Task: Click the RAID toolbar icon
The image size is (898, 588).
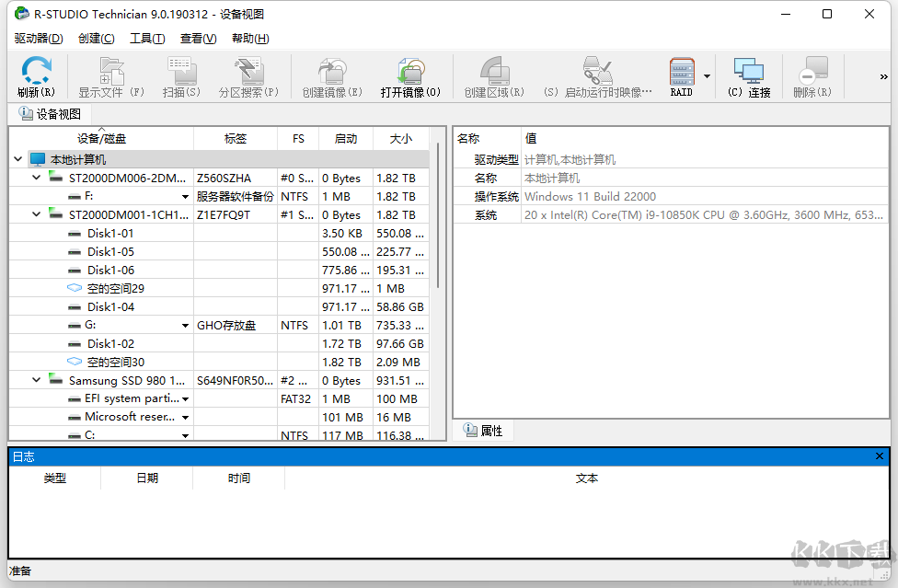Action: point(681,75)
